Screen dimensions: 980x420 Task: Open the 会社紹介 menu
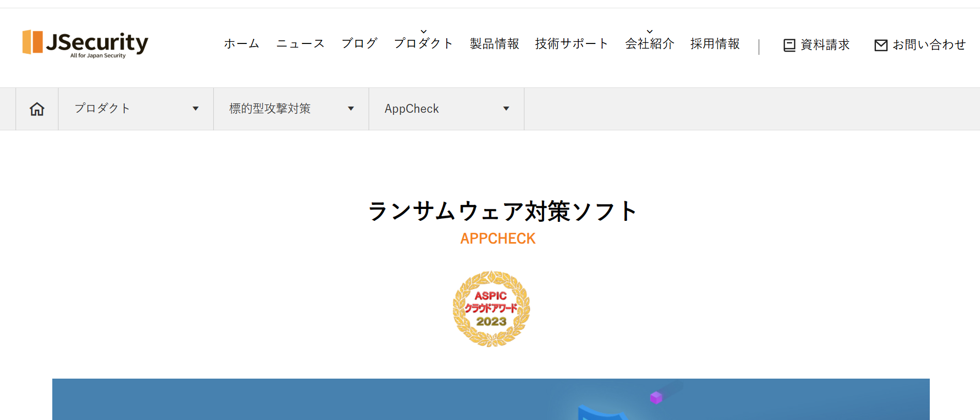click(650, 44)
